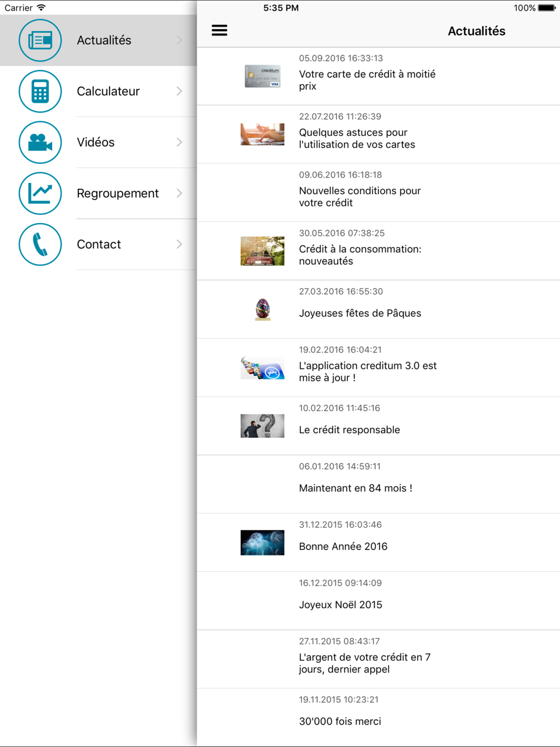Tap the Wi-Fi icon in the status bar
Screen dimensions: 560x747
pyautogui.click(x=41, y=8)
